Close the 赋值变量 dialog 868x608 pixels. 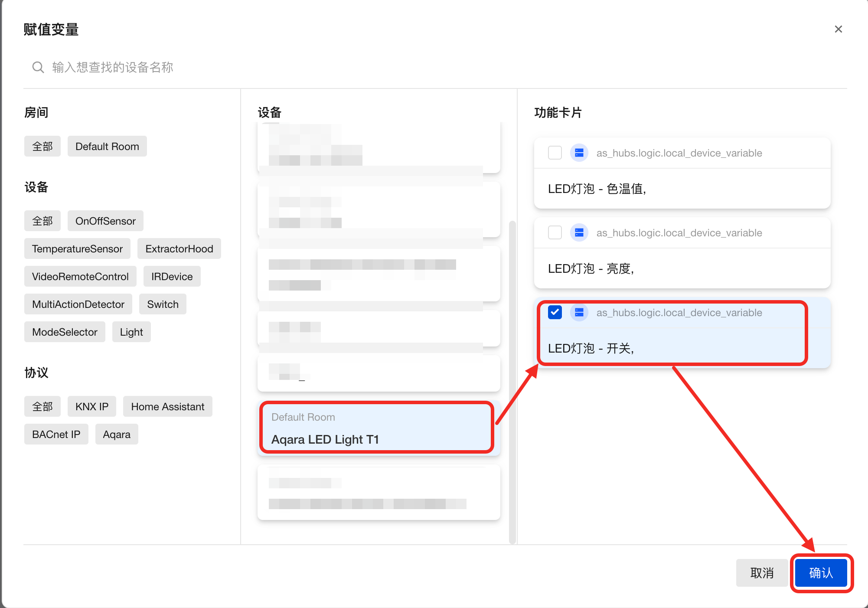(838, 29)
